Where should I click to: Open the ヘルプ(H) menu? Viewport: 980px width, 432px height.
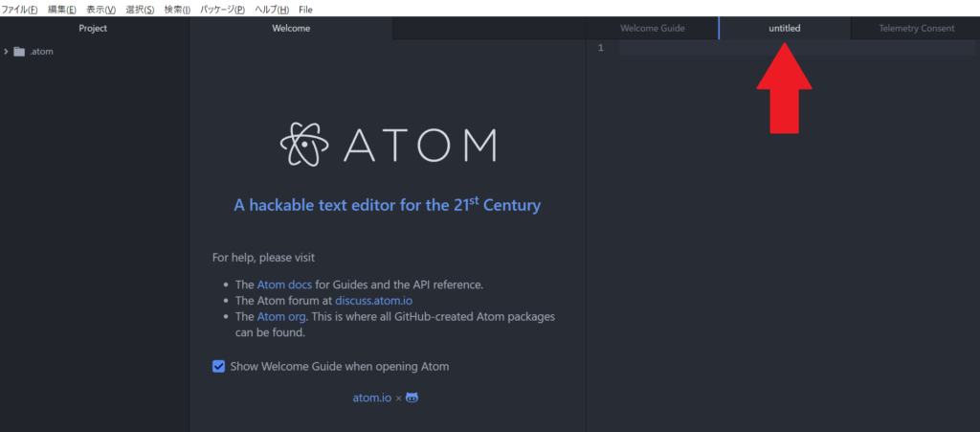(272, 10)
